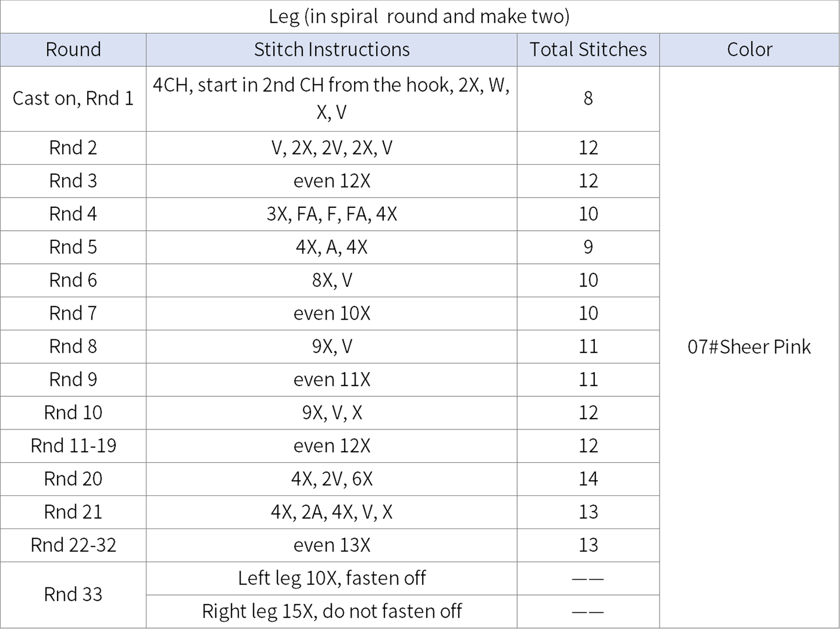Select Right leg 15X, do not fasten off
The image size is (840, 629).
[331, 612]
